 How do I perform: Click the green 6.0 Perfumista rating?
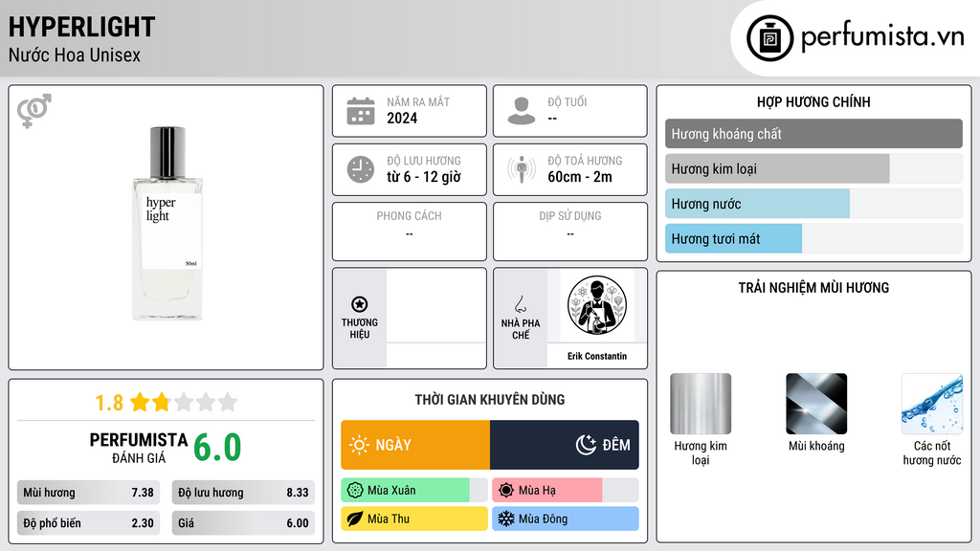point(217,448)
